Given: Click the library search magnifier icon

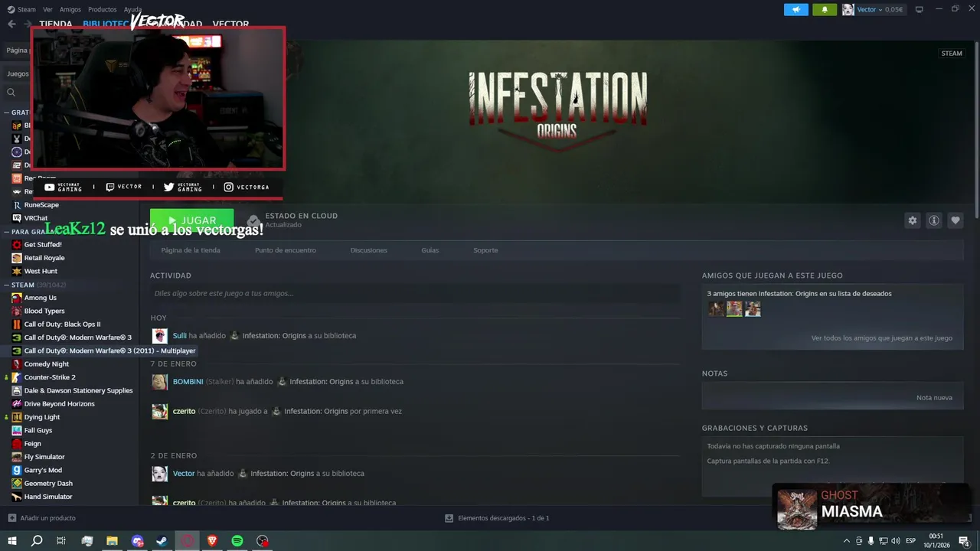Looking at the screenshot, I should (11, 93).
